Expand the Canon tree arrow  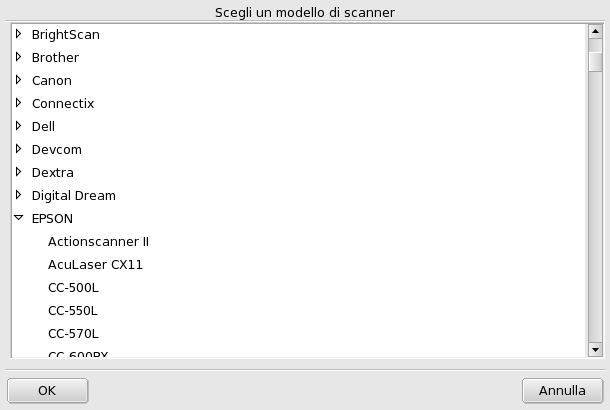tap(18, 80)
